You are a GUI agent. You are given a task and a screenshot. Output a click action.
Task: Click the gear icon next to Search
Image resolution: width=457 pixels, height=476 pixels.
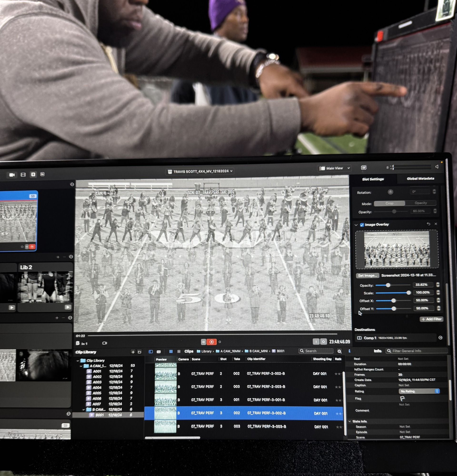(x=339, y=351)
